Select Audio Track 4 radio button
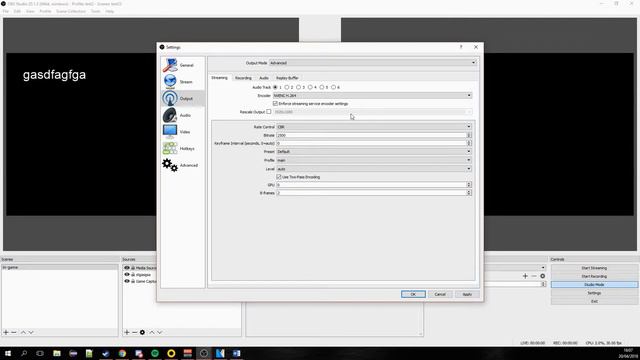The width and height of the screenshot is (640, 360). pyautogui.click(x=310, y=87)
